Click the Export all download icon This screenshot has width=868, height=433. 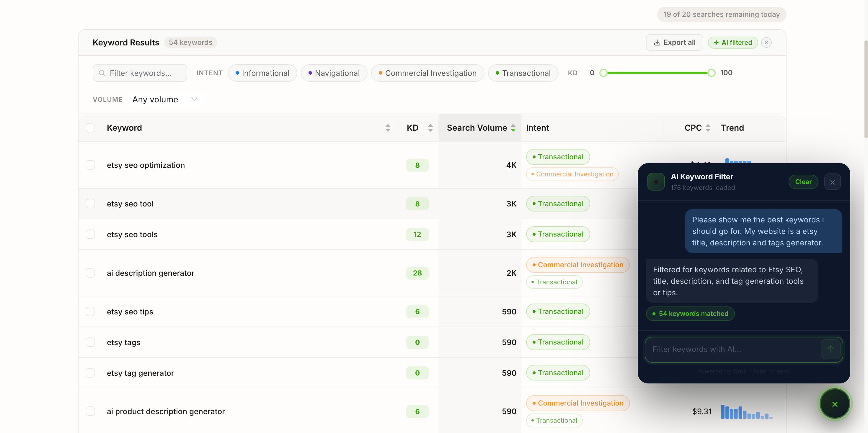click(x=657, y=42)
